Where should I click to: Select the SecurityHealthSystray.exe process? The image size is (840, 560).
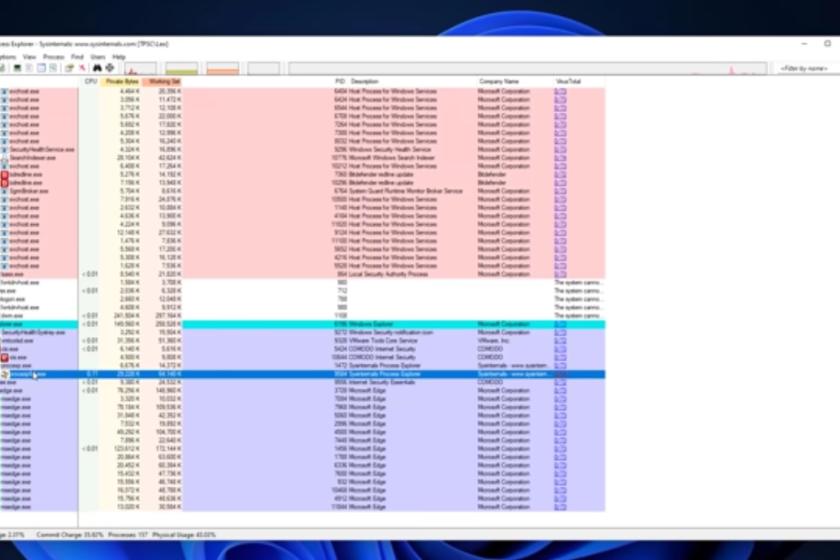tap(33, 333)
